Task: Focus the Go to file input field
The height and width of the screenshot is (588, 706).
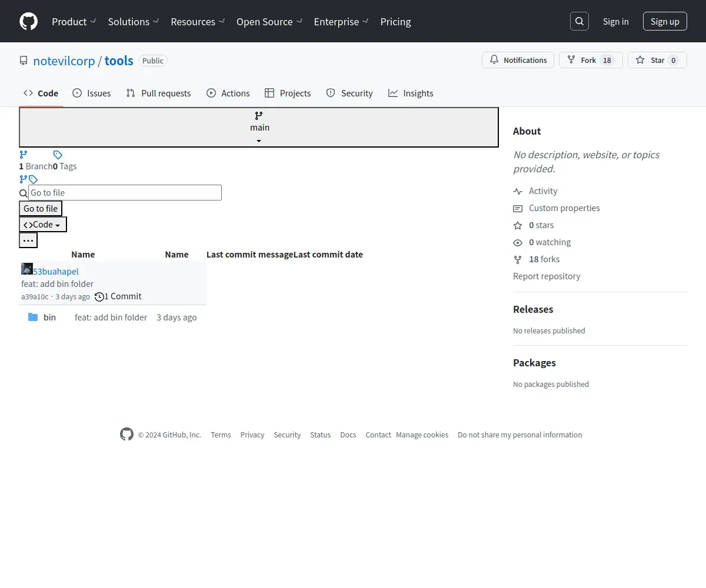Action: [x=125, y=192]
